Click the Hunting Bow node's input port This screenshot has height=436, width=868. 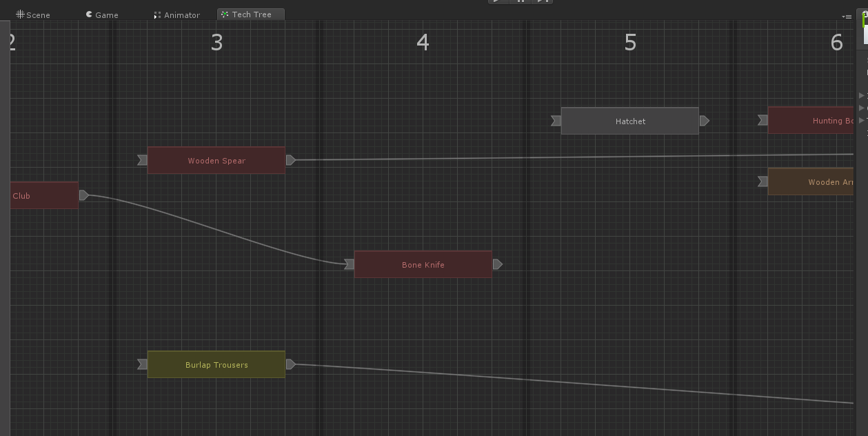761,120
